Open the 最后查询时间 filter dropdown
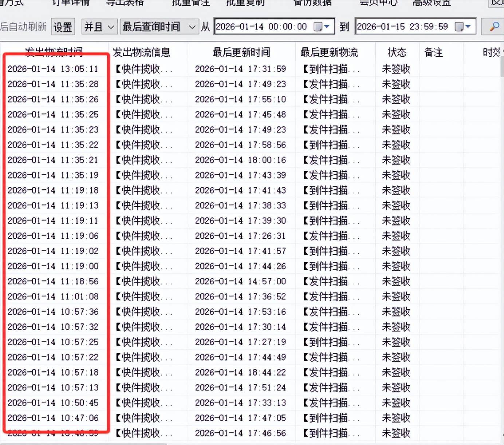The width and height of the screenshot is (504, 445). click(159, 27)
